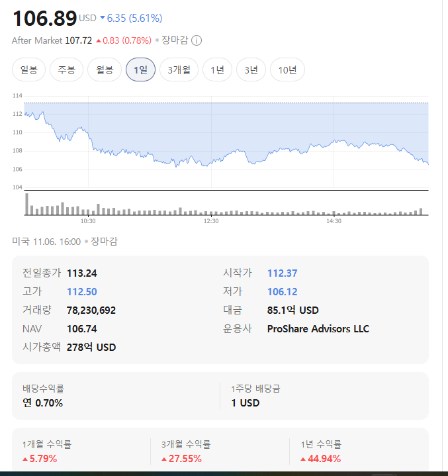The width and height of the screenshot is (448, 476).
Task: Click 3개월 수익률 value 27.55%
Action: point(181,458)
